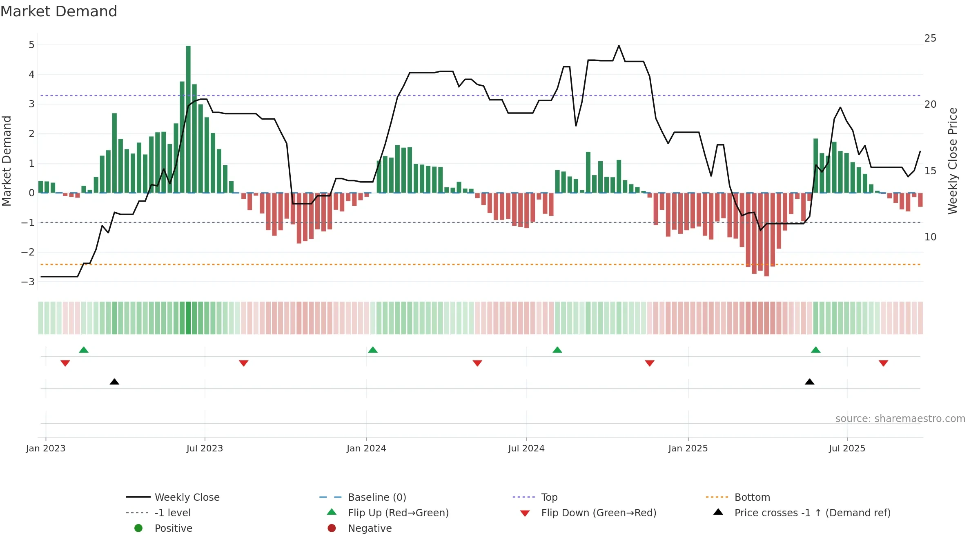Click the red Negative circle in legend

(332, 528)
